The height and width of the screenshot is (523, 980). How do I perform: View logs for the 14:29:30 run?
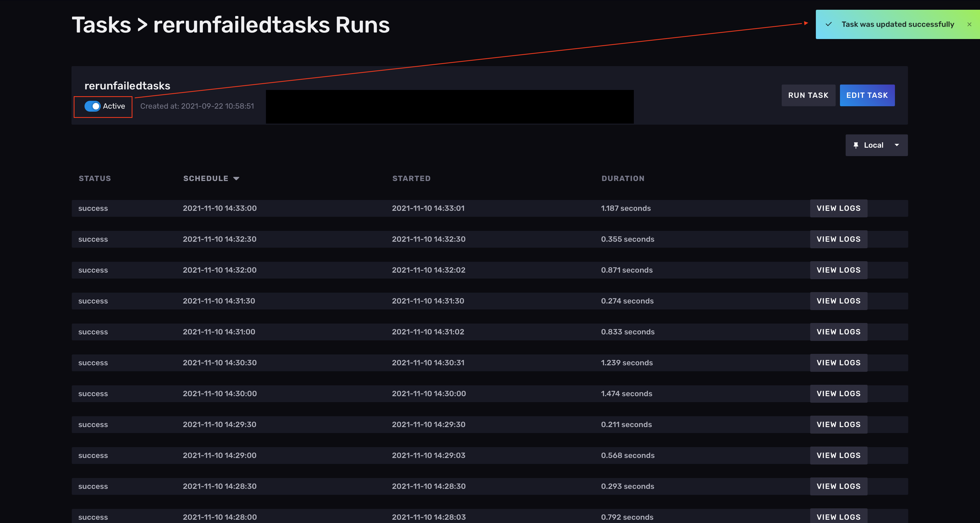(x=839, y=424)
